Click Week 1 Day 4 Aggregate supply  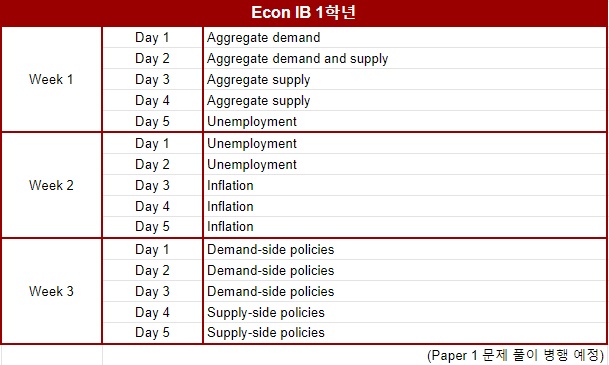pyautogui.click(x=405, y=101)
